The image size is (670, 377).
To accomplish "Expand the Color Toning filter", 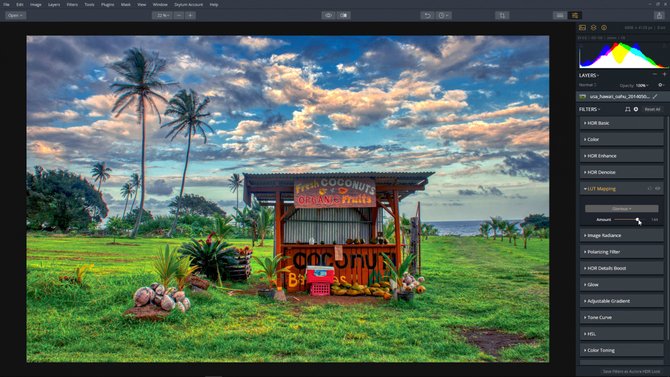I will (x=622, y=350).
